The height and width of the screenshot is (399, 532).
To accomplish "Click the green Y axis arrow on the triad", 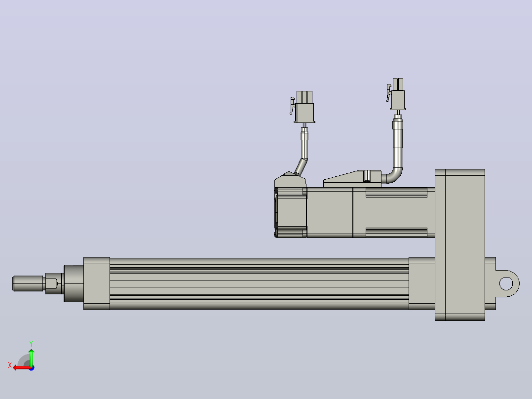I will coord(31,357).
